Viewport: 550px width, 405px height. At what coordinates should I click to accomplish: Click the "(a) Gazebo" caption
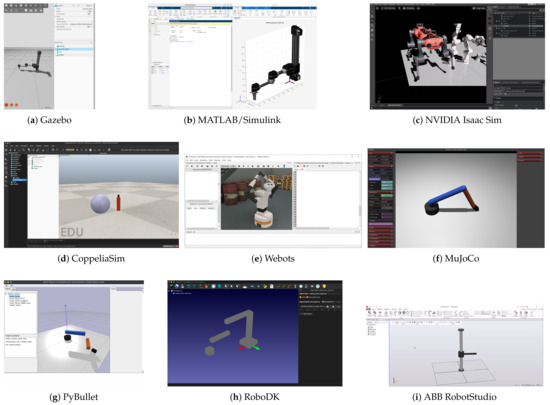(49, 120)
